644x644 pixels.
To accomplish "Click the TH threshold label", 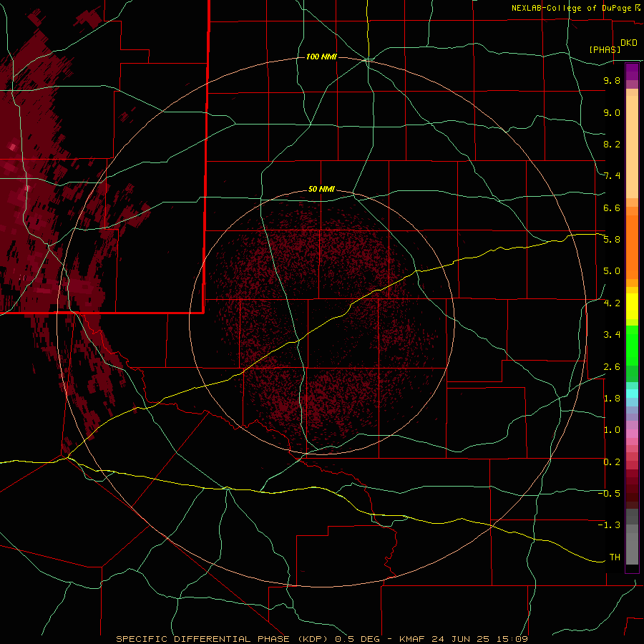I will click(615, 557).
